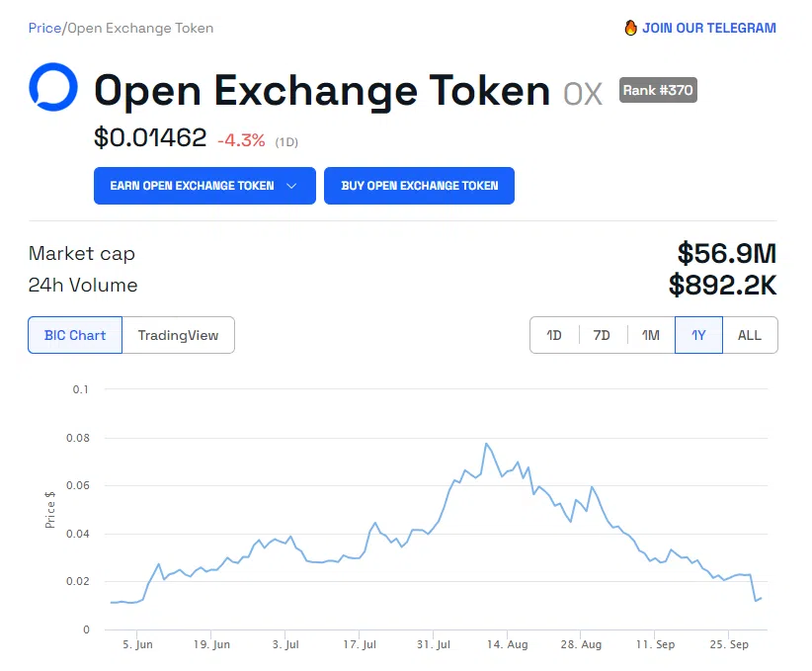Click the Rank #370 badge
This screenshot has width=812, height=671.
pos(658,90)
